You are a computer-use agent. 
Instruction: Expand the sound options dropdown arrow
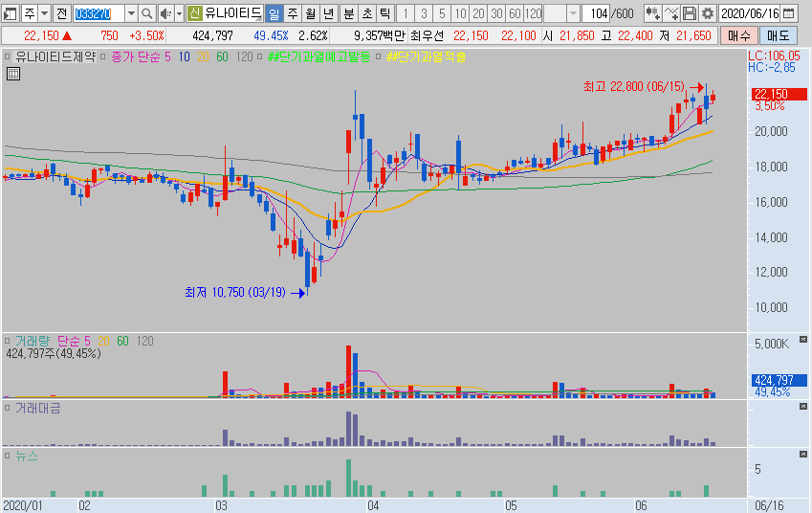point(179,13)
